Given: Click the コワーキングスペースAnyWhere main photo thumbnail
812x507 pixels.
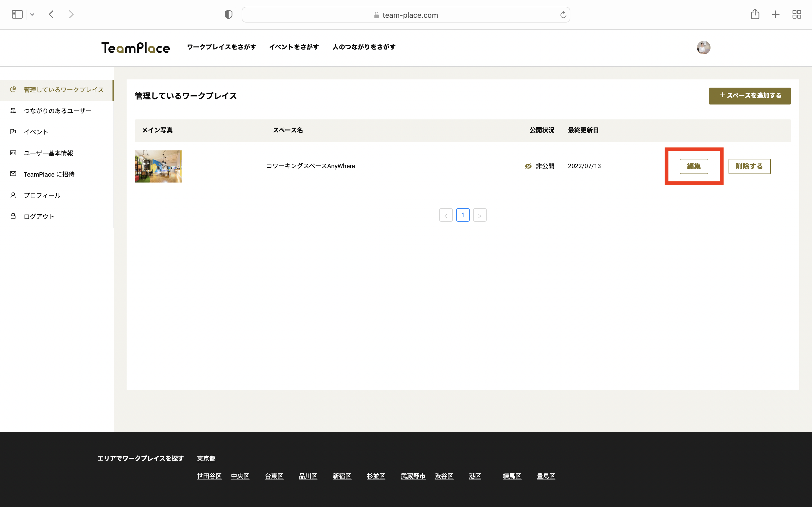Looking at the screenshot, I should 158,166.
